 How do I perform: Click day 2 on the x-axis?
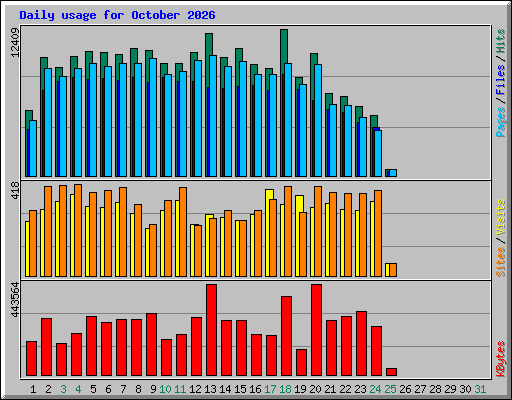tap(48, 389)
